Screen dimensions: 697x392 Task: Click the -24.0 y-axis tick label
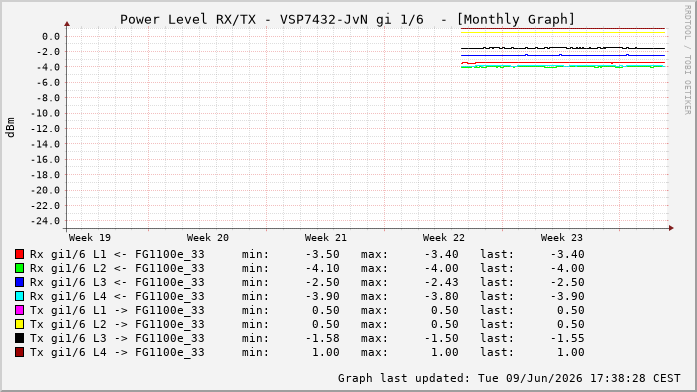coord(45,221)
